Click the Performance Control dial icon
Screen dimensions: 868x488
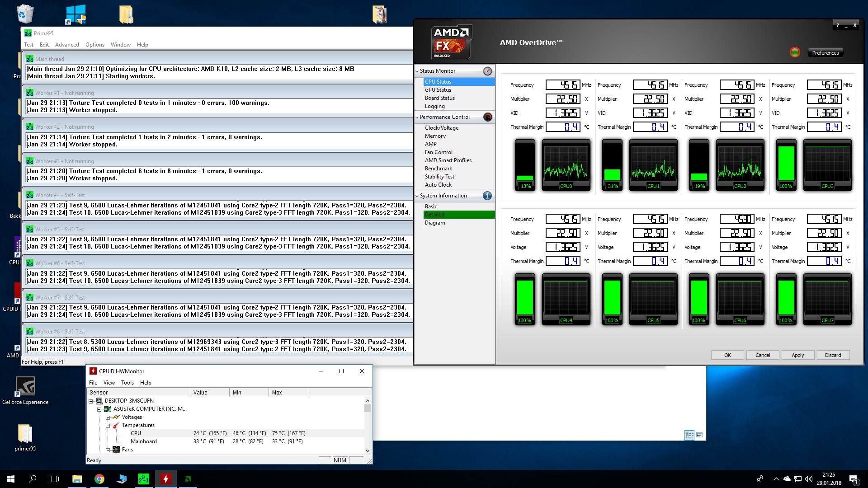point(487,117)
